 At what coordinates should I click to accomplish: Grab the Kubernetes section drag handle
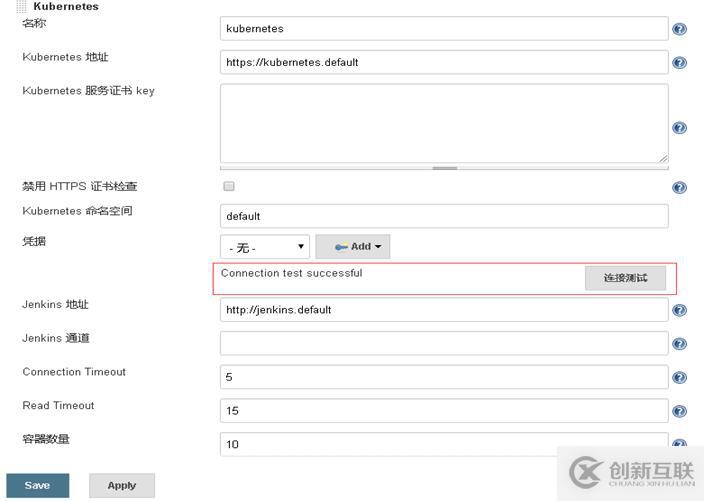point(21,6)
